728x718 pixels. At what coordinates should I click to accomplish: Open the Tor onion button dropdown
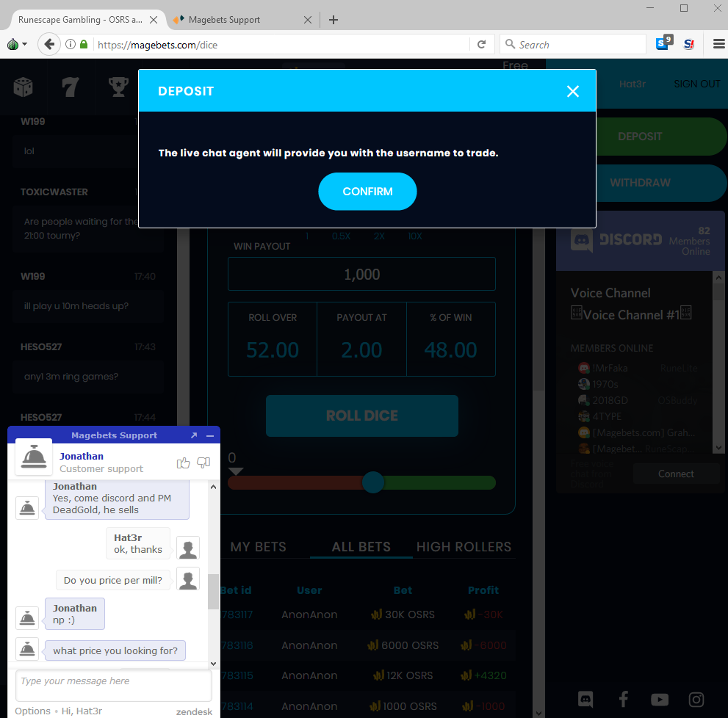(17, 45)
